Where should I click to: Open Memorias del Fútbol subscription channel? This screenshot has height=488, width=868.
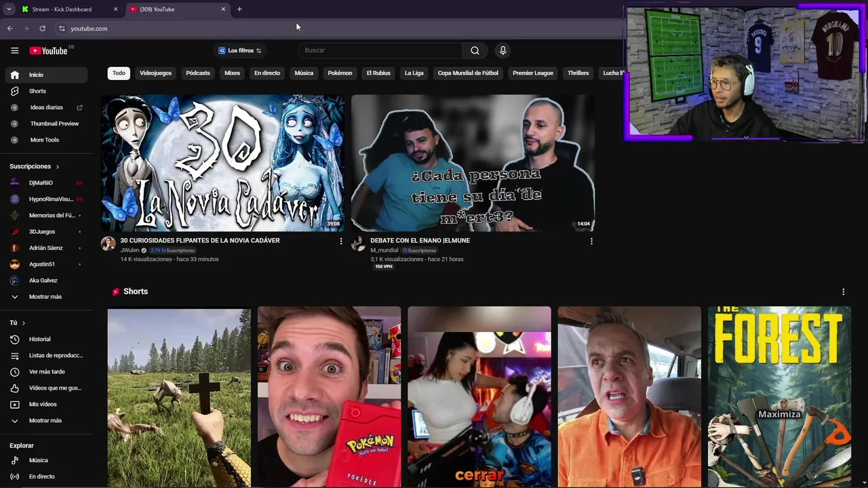46,215
